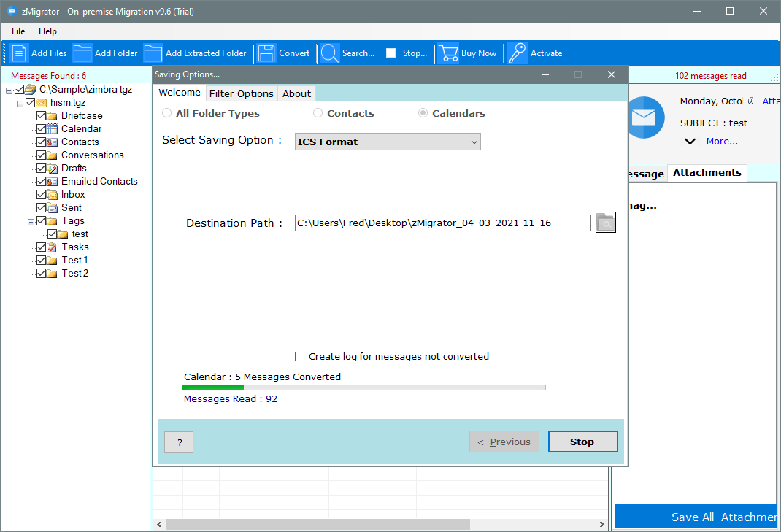Click the Previous button
This screenshot has height=532, width=781.
click(x=504, y=442)
